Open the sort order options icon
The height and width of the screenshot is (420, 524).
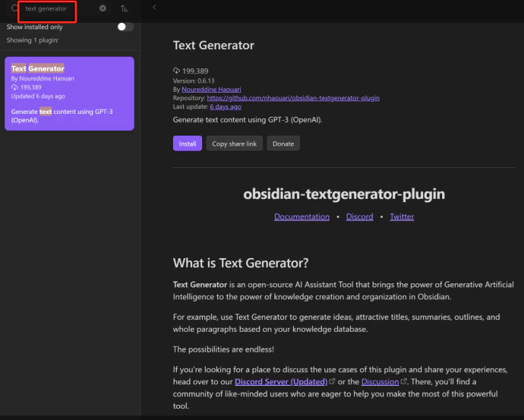(125, 8)
